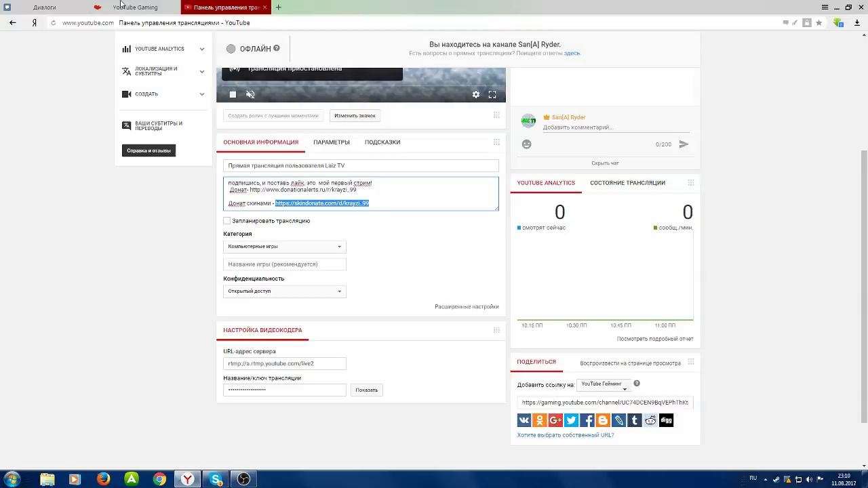Click the здесь help link
This screenshot has width=868, height=488.
pos(572,53)
